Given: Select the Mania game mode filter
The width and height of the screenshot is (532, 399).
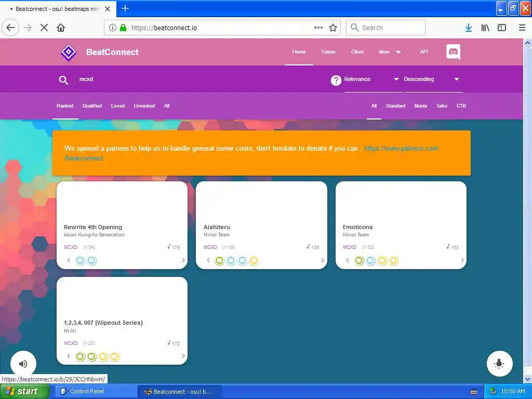Looking at the screenshot, I should (421, 106).
